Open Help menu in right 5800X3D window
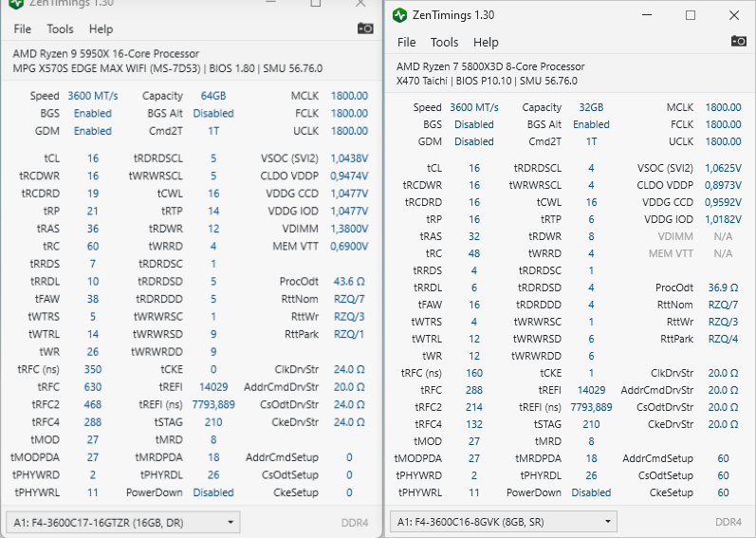The height and width of the screenshot is (538, 756). [486, 42]
